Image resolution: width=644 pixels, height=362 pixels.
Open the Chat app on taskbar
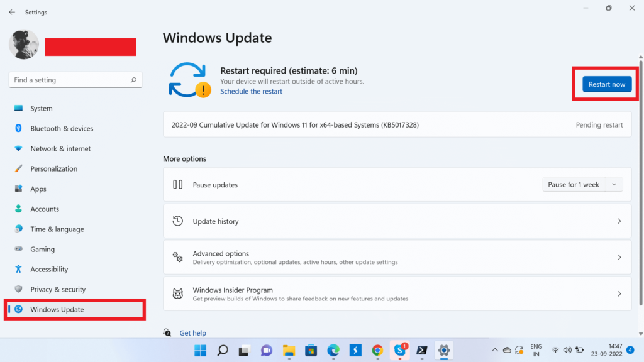pos(267,351)
